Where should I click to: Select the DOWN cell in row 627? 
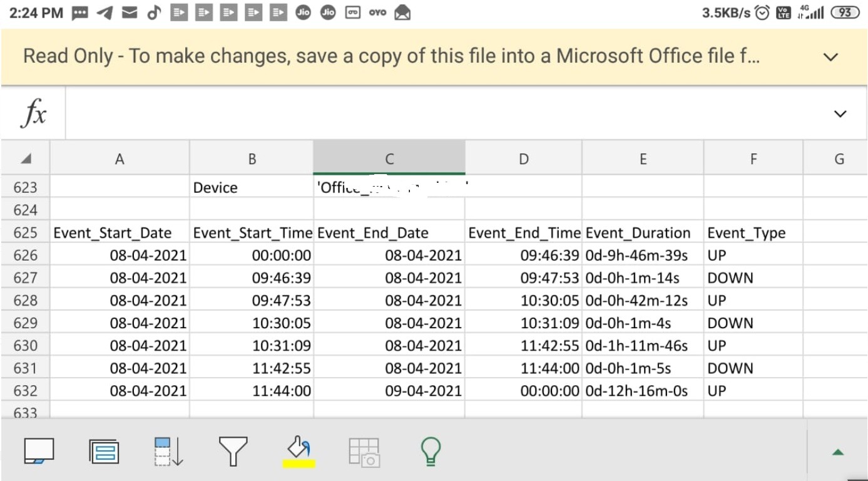[x=753, y=277]
